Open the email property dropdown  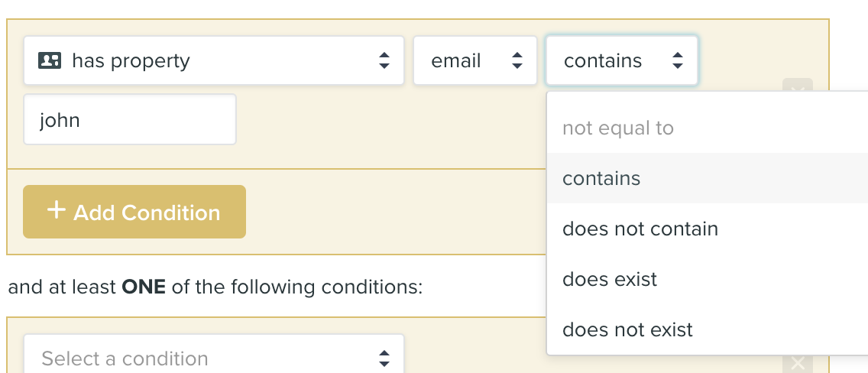click(x=475, y=60)
